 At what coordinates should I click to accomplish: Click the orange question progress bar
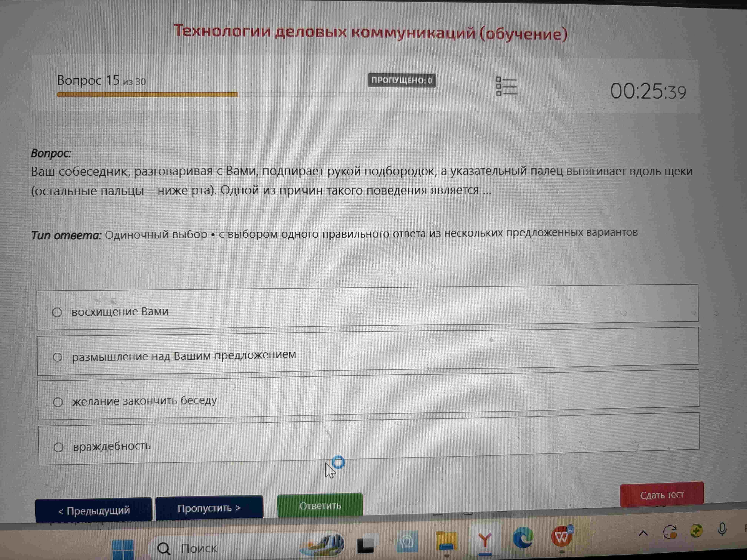pyautogui.click(x=147, y=94)
